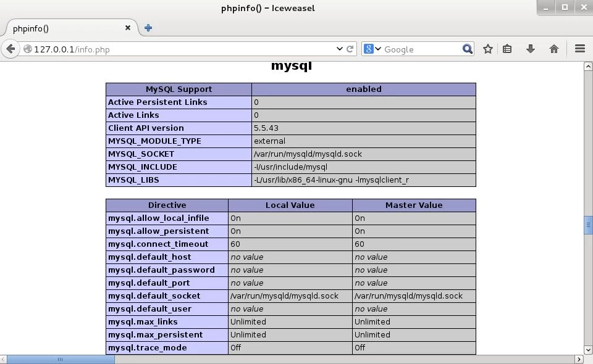Screen dimensions: 593x364
Task: Click the scroll right arrow button
Action: pos(579,359)
